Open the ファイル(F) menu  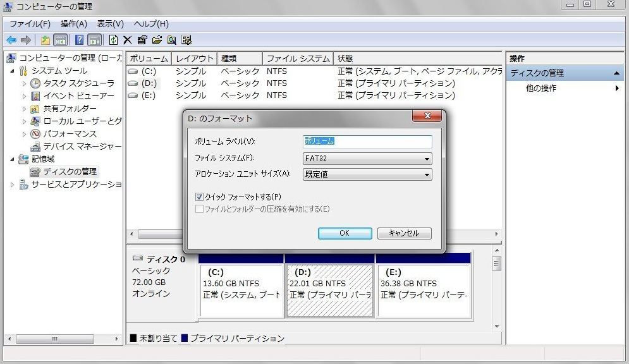30,24
